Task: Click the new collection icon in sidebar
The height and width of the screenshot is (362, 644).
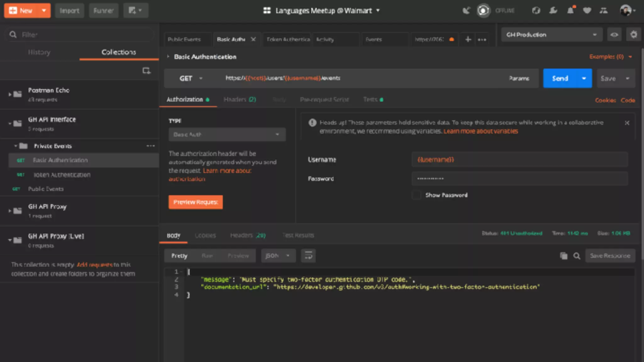Action: click(146, 71)
